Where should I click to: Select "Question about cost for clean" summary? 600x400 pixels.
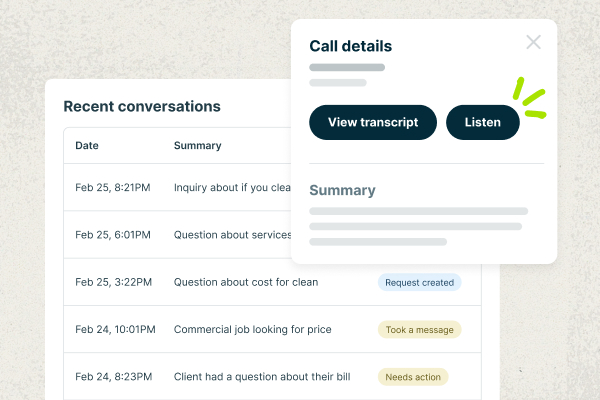click(246, 282)
